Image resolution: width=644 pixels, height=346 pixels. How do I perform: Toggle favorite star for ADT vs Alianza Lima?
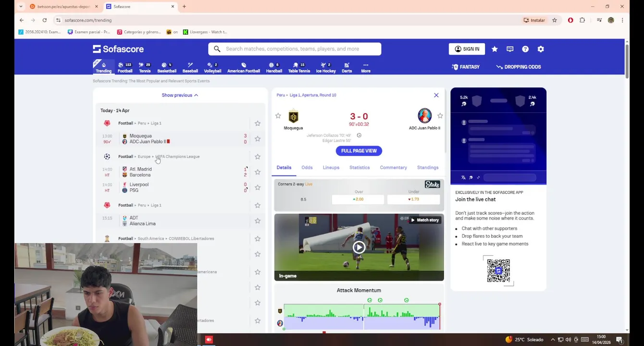pos(258,221)
